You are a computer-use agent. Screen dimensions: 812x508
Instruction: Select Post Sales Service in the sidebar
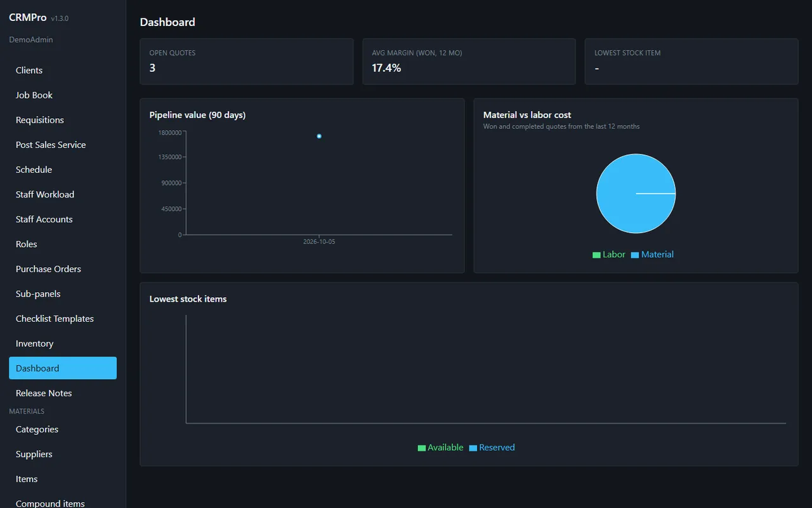pyautogui.click(x=63, y=145)
